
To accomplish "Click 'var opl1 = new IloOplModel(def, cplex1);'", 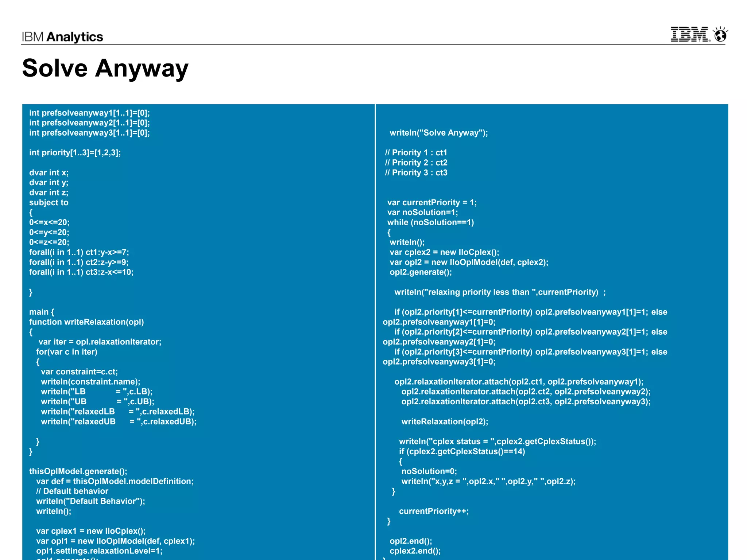I will coord(116,541).
